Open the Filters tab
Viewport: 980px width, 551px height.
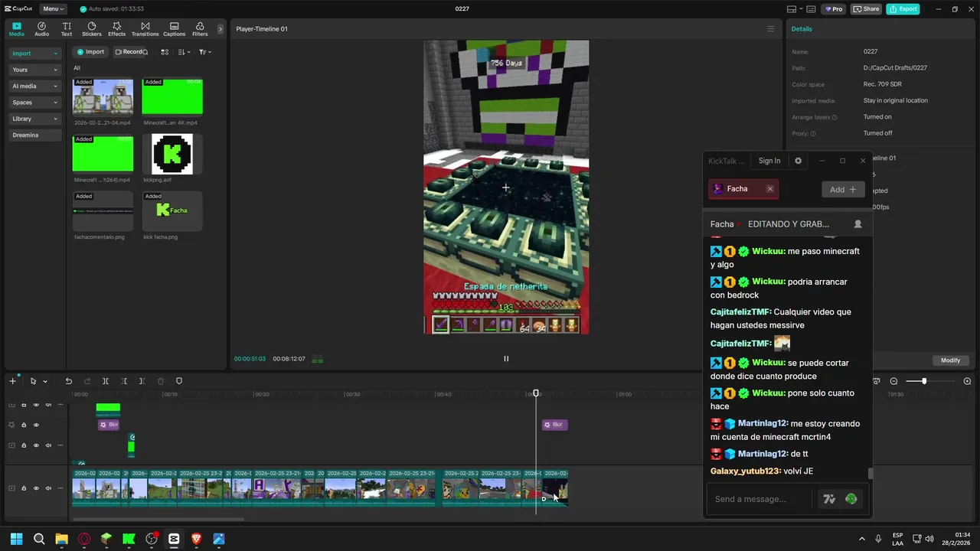coord(200,29)
